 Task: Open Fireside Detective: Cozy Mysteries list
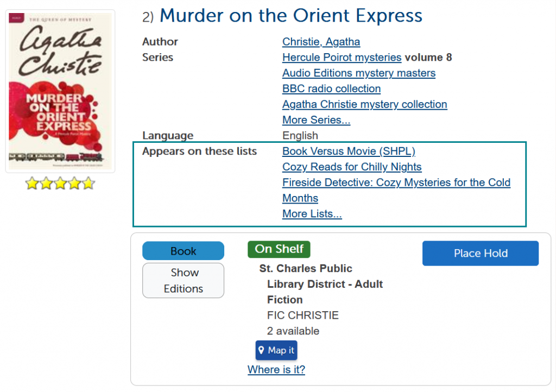point(396,191)
